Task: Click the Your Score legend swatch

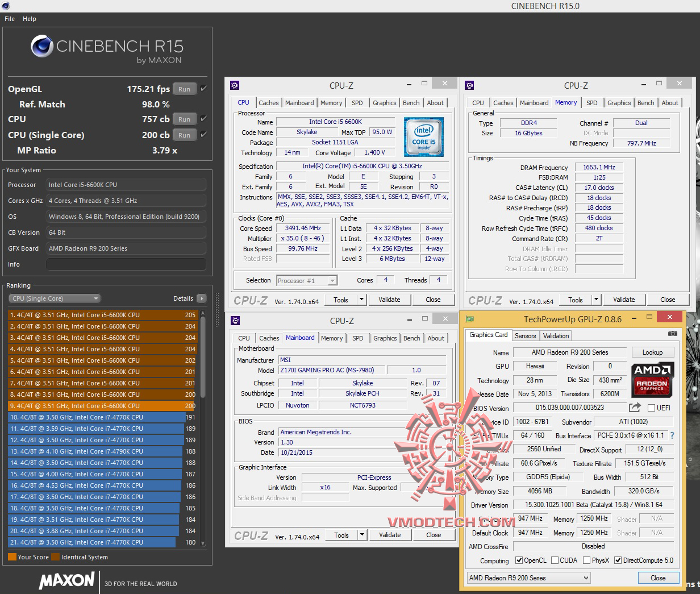Action: pyautogui.click(x=12, y=557)
